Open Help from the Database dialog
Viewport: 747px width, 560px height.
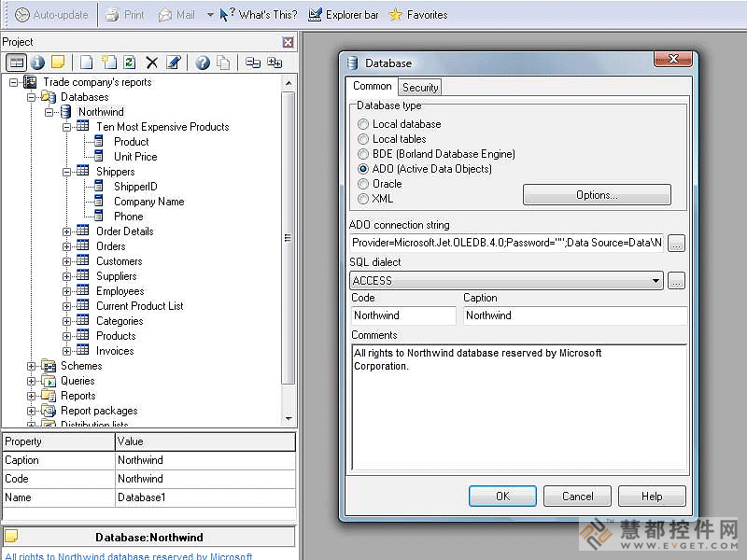pyautogui.click(x=652, y=497)
